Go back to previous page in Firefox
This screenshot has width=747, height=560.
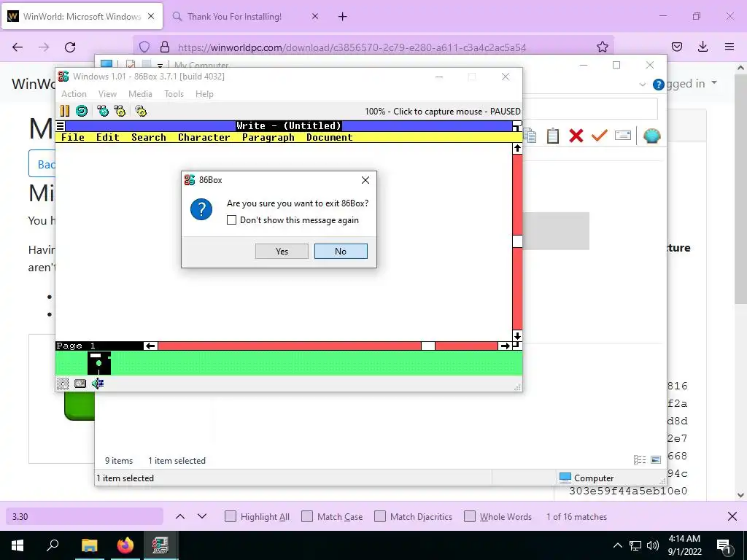pyautogui.click(x=18, y=47)
